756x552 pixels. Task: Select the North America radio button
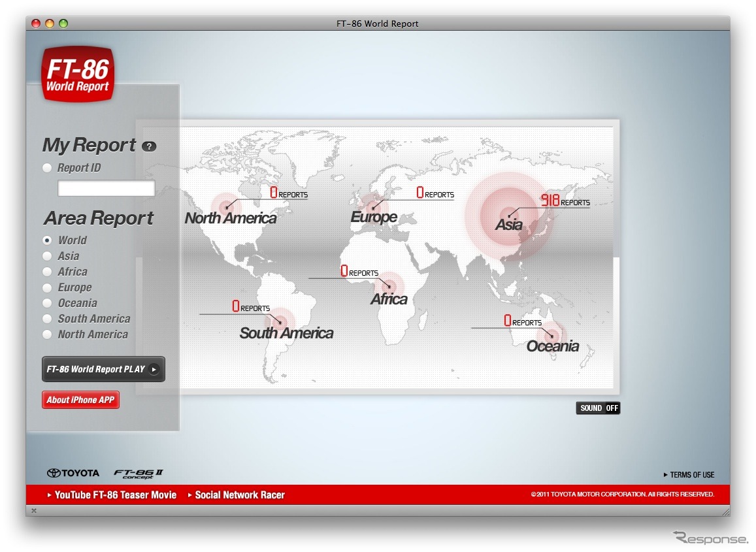point(47,334)
